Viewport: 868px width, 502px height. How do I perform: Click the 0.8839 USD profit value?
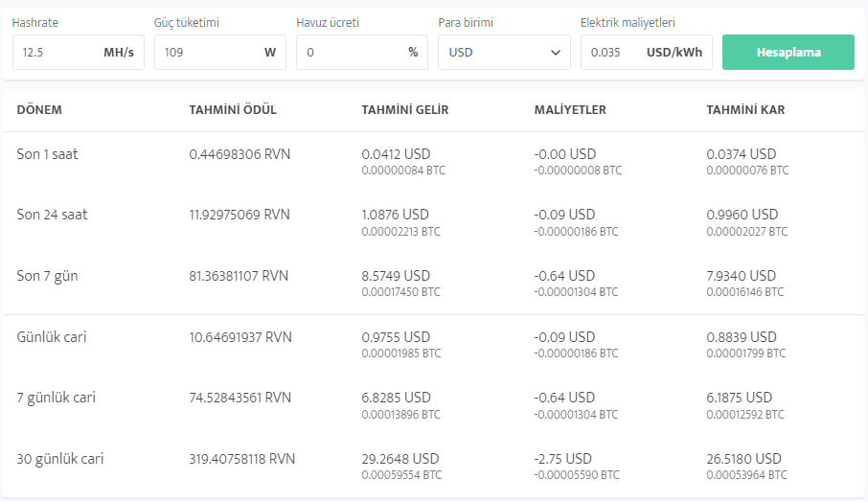pos(742,336)
